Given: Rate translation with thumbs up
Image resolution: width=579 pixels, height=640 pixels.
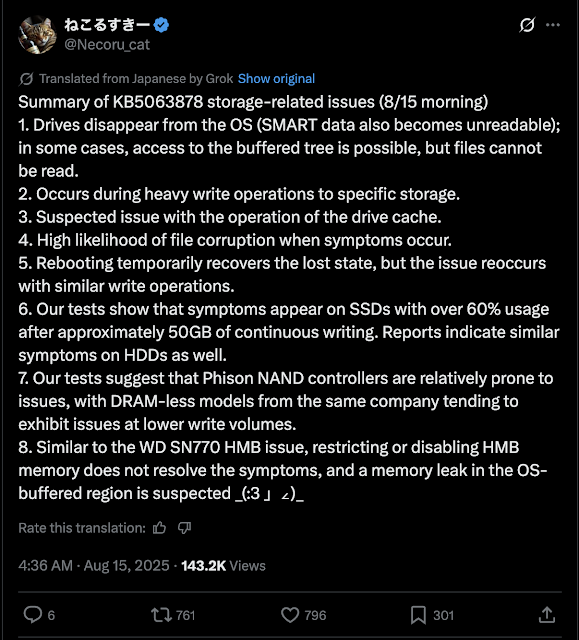Looking at the screenshot, I should tap(159, 528).
